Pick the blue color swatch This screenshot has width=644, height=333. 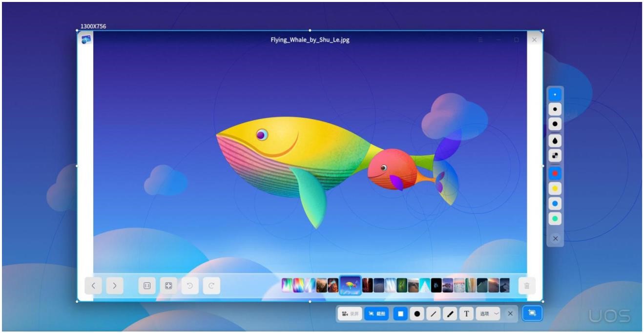click(555, 204)
